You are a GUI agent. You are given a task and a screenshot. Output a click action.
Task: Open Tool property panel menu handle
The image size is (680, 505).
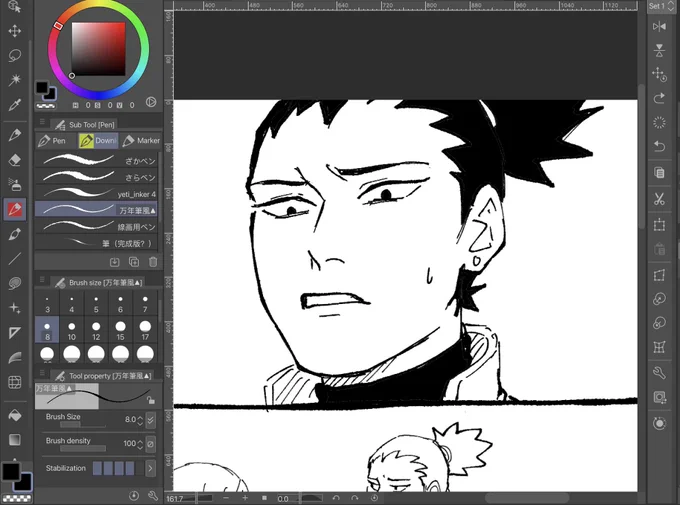[42, 373]
